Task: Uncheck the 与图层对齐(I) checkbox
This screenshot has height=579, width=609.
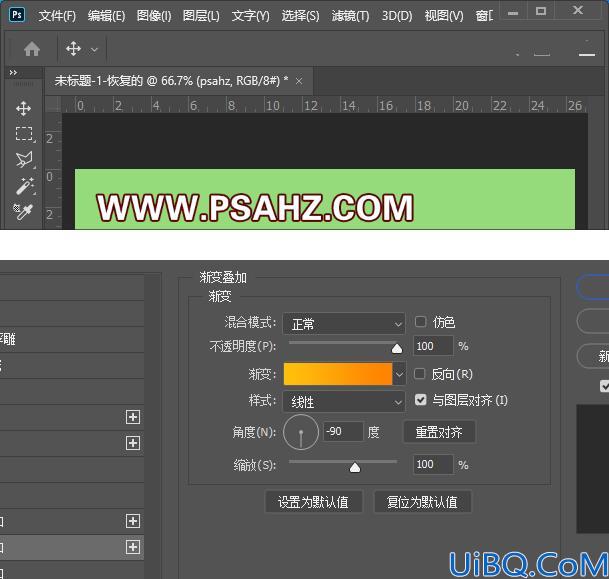Action: point(420,400)
